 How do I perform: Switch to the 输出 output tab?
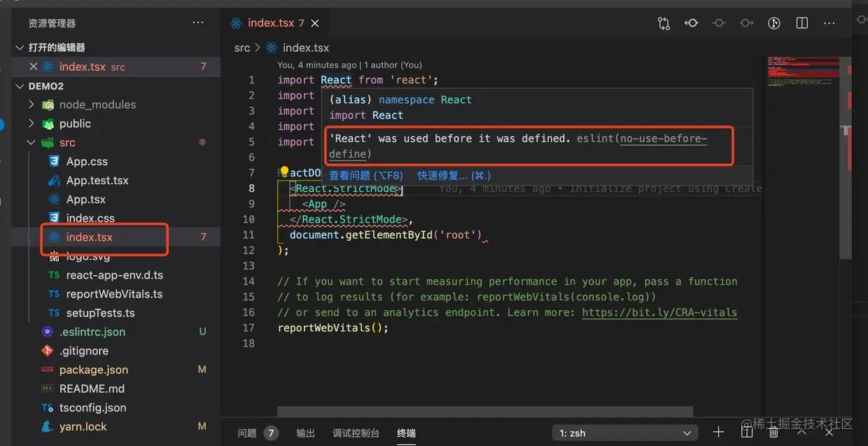(306, 433)
